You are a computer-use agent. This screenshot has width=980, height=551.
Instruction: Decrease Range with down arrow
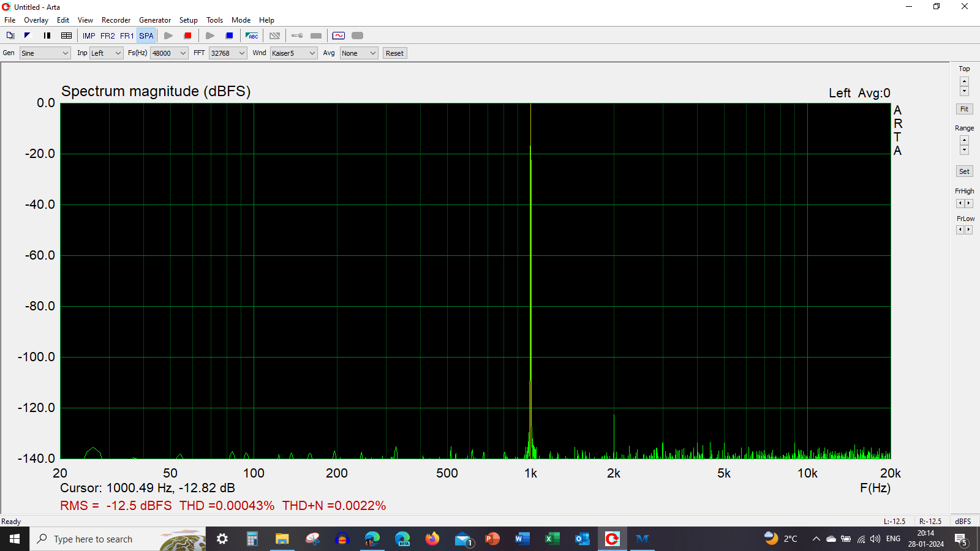[x=964, y=150]
